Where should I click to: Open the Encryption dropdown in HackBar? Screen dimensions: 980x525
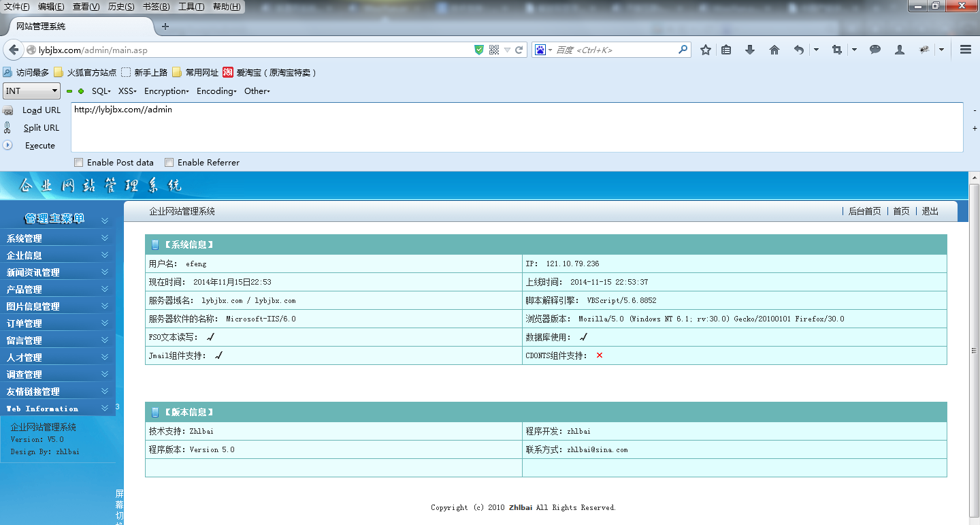tap(167, 91)
